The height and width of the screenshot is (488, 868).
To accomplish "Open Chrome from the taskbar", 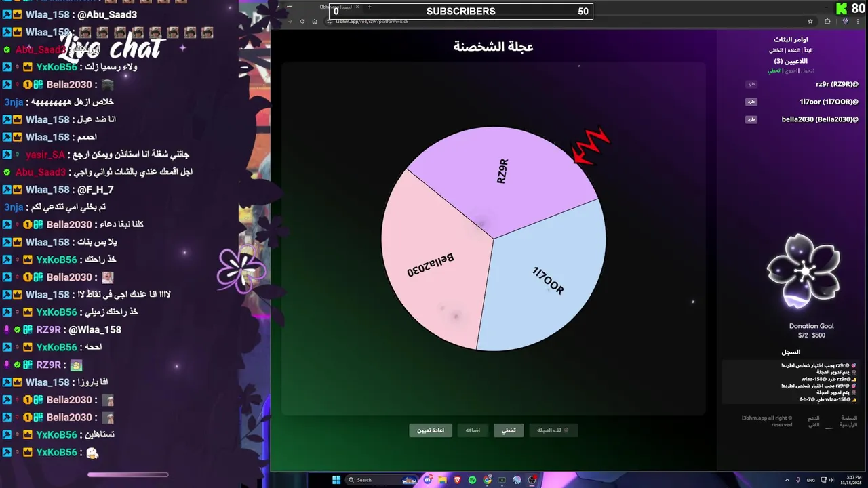I will pyautogui.click(x=487, y=480).
